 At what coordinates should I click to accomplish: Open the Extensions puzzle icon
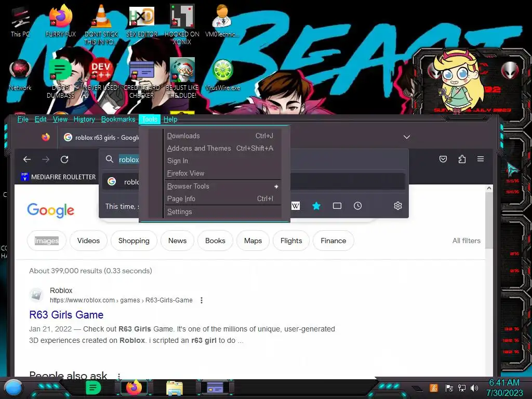(x=462, y=159)
